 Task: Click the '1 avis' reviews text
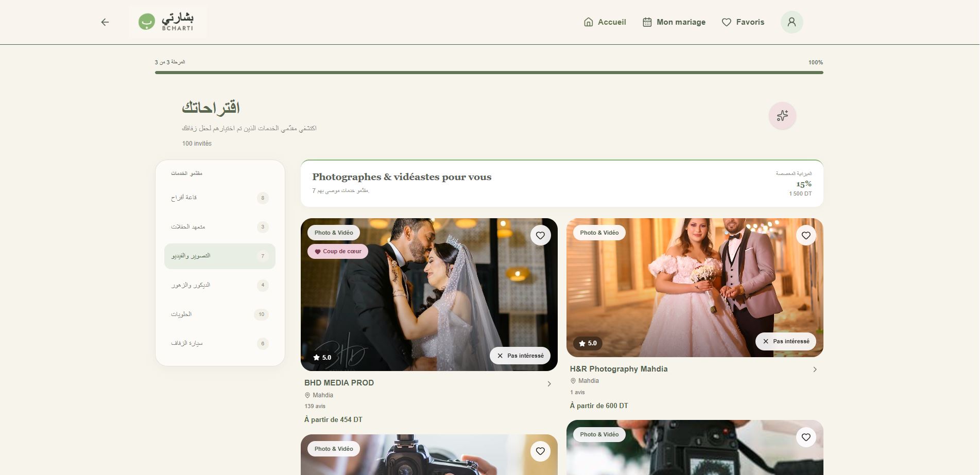(577, 392)
